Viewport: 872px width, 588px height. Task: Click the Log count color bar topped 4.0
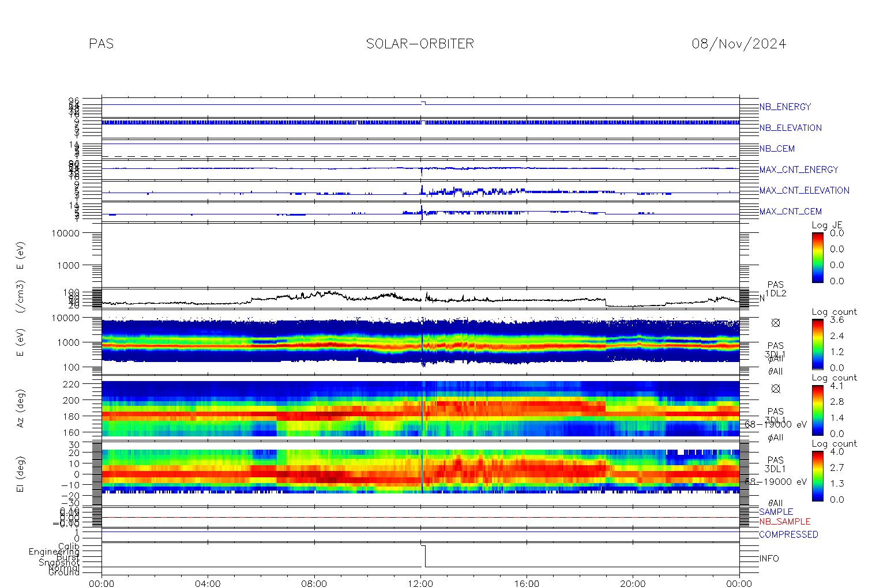(817, 476)
